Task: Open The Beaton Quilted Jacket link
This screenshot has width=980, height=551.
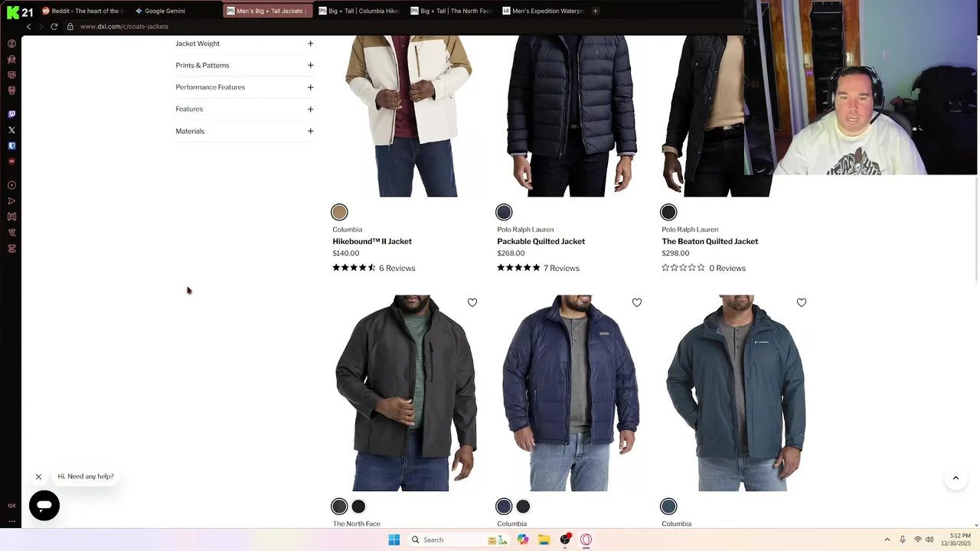Action: pos(710,241)
